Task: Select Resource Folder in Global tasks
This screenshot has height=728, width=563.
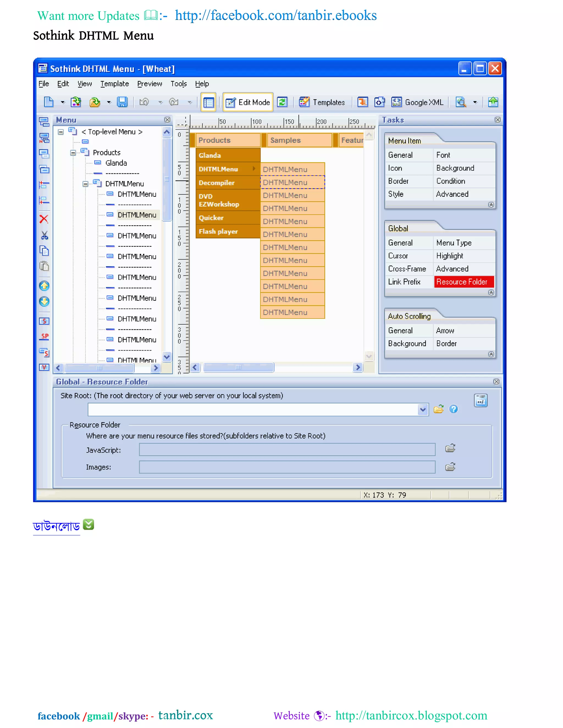Action: click(x=464, y=282)
